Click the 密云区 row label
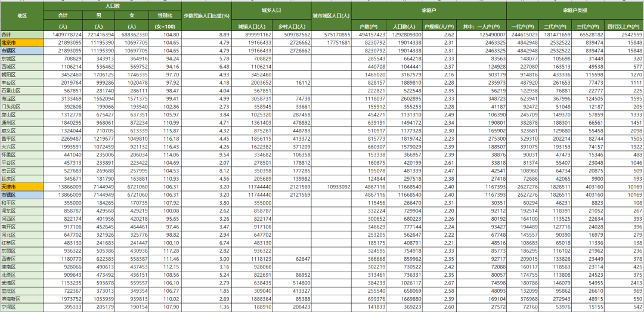Viewport: 644px width, 312px height. pos(21,171)
